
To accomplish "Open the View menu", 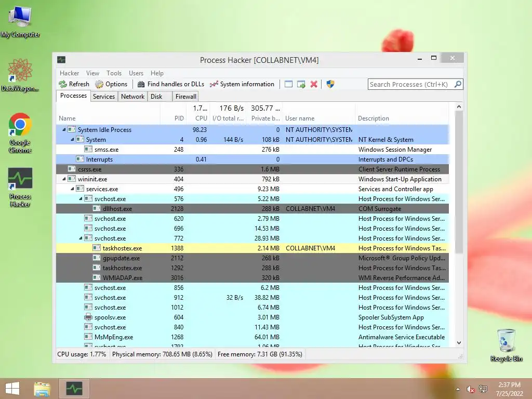I will [92, 73].
